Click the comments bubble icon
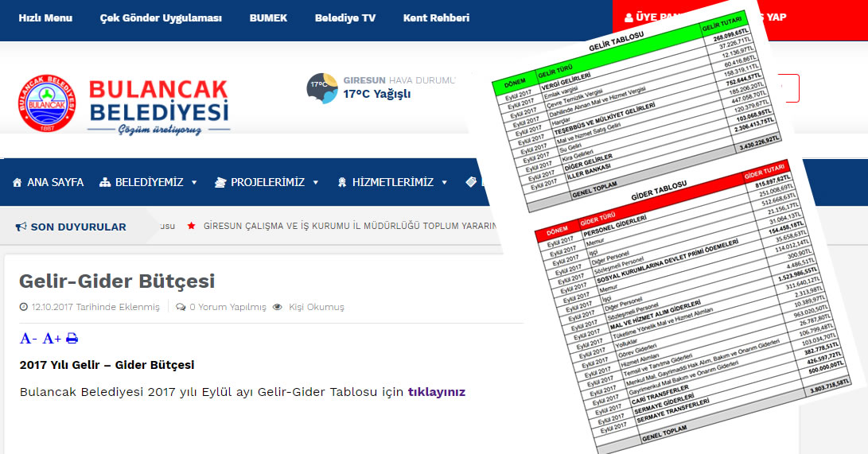 coord(181,307)
